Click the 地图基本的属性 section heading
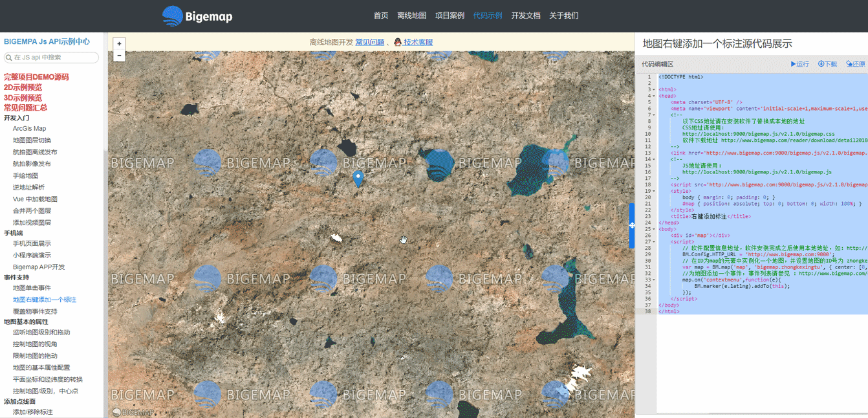Screen dimensions: 868x418 click(x=26, y=322)
